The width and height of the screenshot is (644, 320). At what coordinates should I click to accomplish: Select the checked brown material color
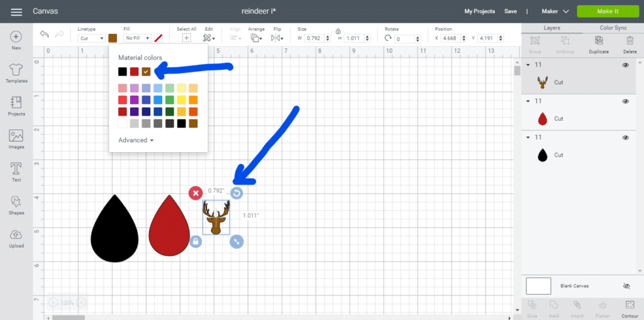coord(146,72)
